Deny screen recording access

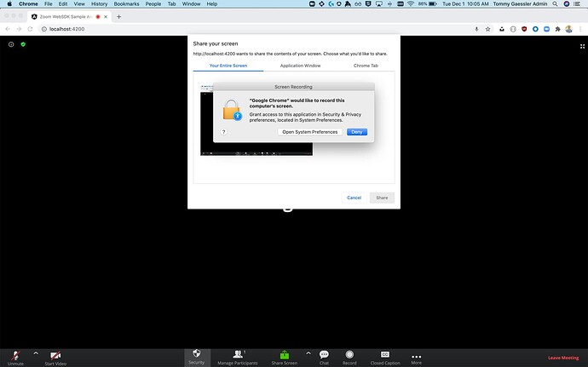tap(357, 132)
